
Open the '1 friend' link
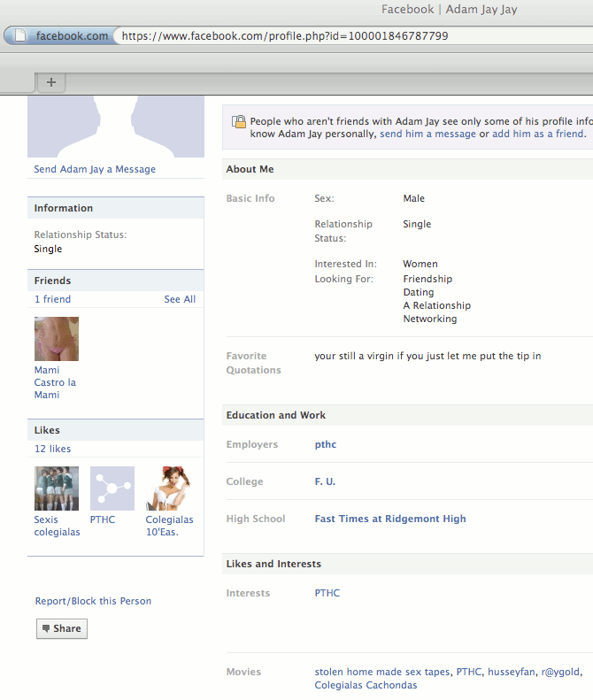click(x=53, y=299)
